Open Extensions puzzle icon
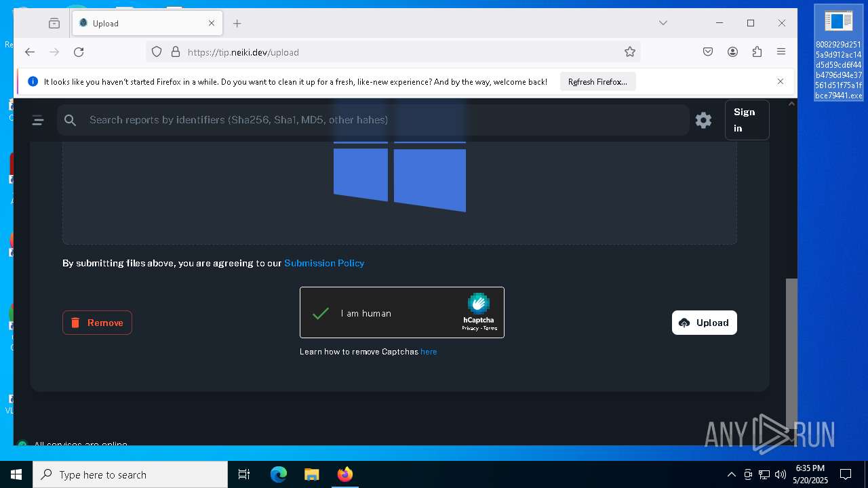This screenshot has width=868, height=488. click(x=757, y=52)
